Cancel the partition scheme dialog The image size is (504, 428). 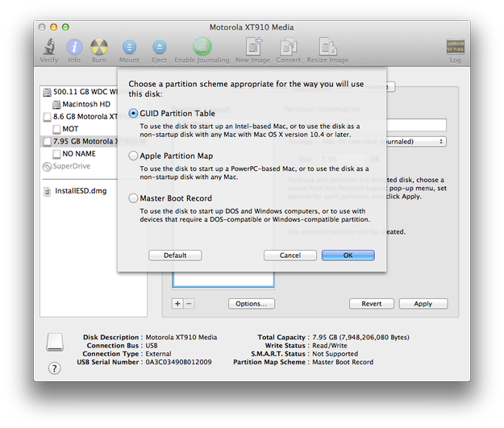click(290, 256)
